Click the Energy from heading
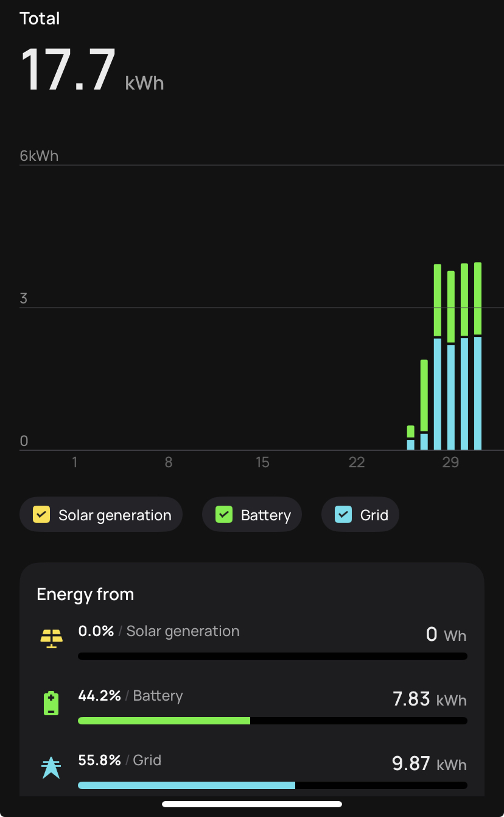Viewport: 504px width, 817px height. [x=85, y=594]
